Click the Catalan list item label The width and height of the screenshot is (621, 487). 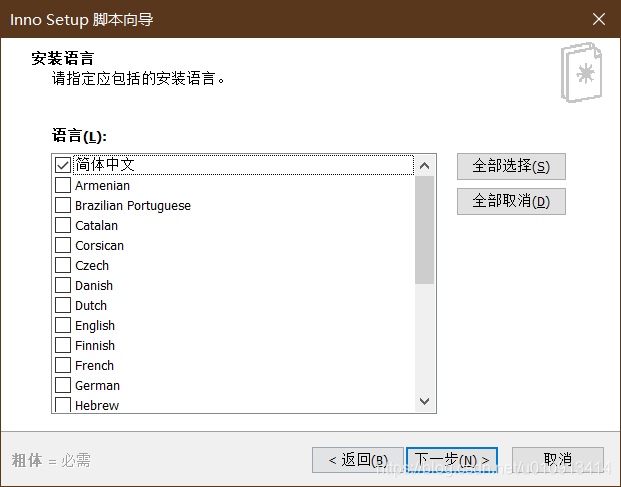[x=97, y=226]
